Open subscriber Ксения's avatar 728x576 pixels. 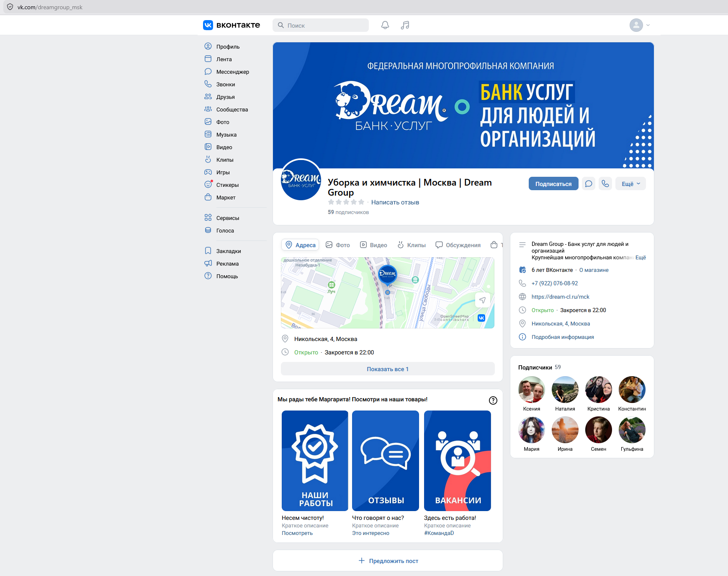(532, 389)
